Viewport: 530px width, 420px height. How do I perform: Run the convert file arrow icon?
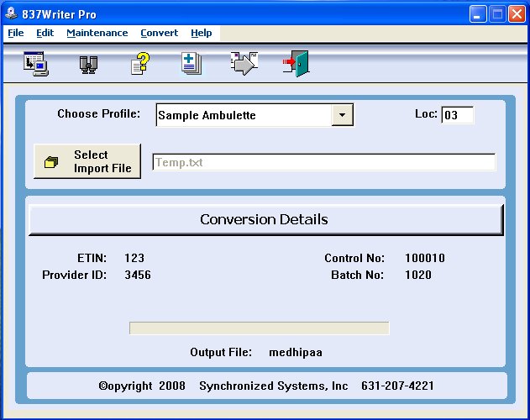(x=244, y=63)
